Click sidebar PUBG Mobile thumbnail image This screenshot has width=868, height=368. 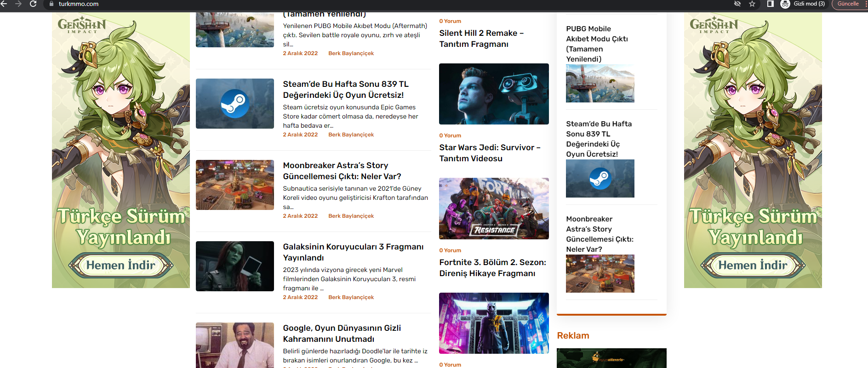tap(600, 83)
